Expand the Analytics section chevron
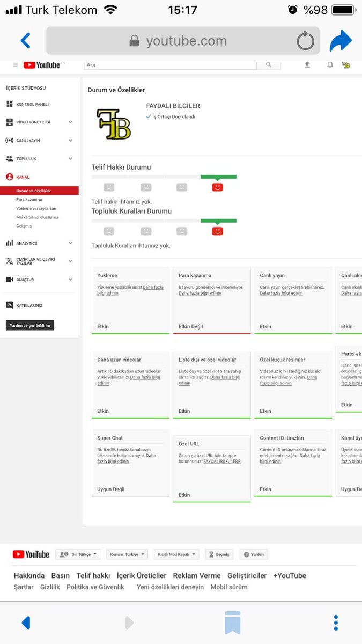The height and width of the screenshot is (644, 362). [x=70, y=243]
